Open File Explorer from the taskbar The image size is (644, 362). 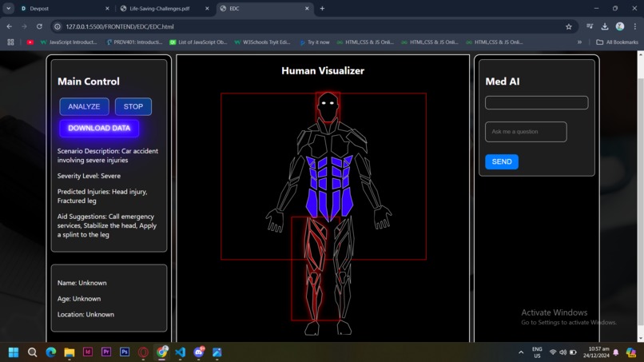(x=70, y=352)
